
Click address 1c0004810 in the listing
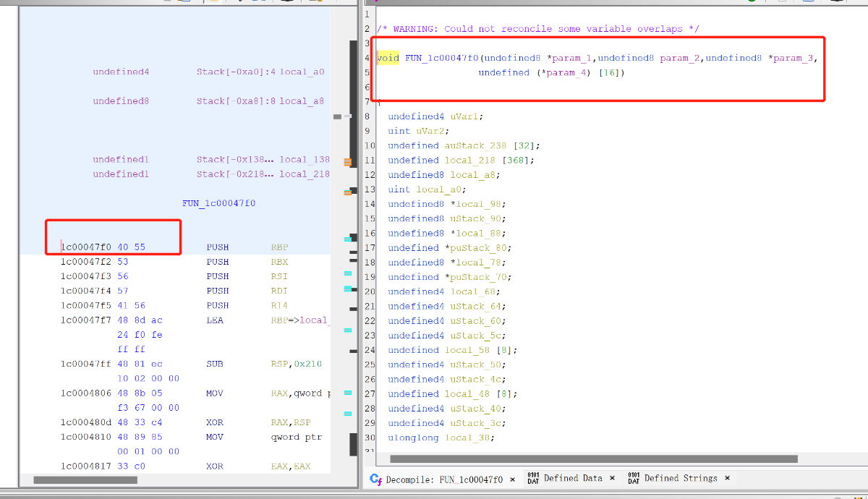(86, 437)
